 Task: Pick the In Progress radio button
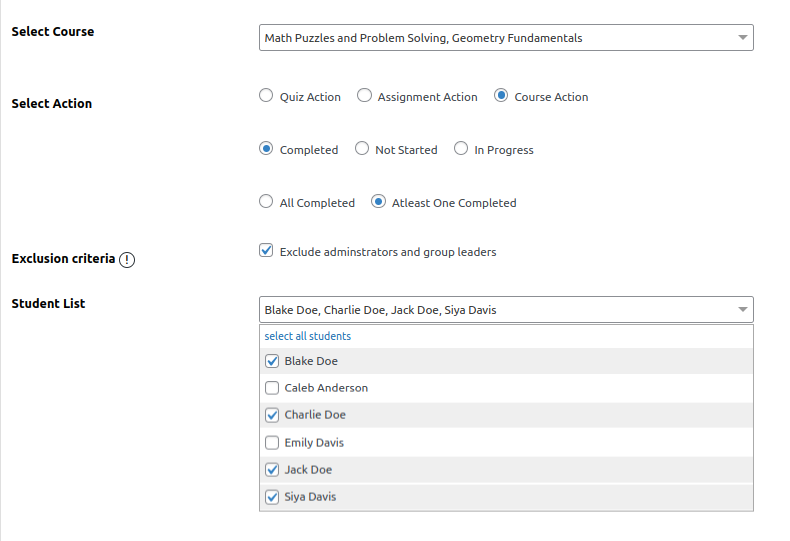click(461, 149)
